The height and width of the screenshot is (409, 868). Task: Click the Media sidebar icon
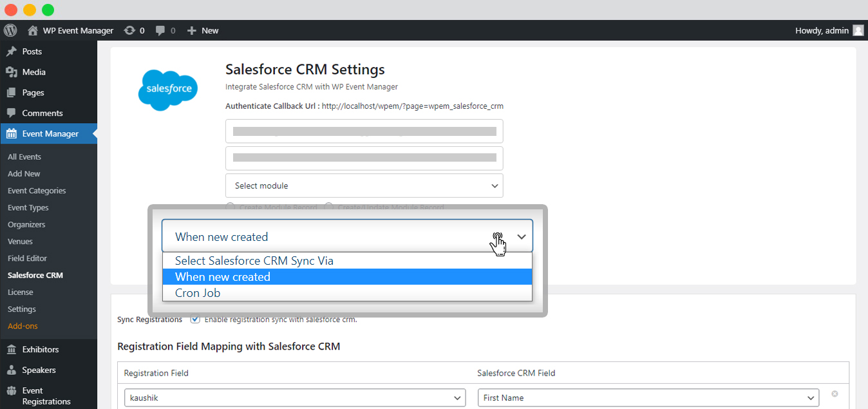click(12, 72)
